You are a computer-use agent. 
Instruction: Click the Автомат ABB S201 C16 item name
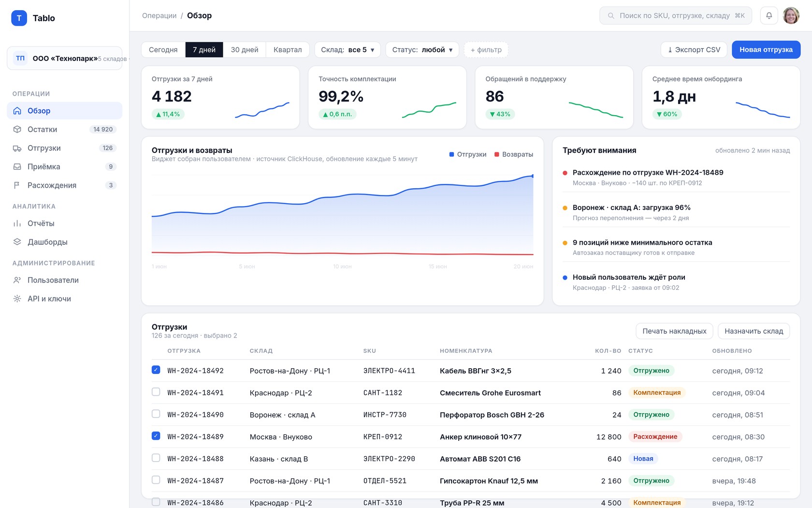click(x=480, y=459)
